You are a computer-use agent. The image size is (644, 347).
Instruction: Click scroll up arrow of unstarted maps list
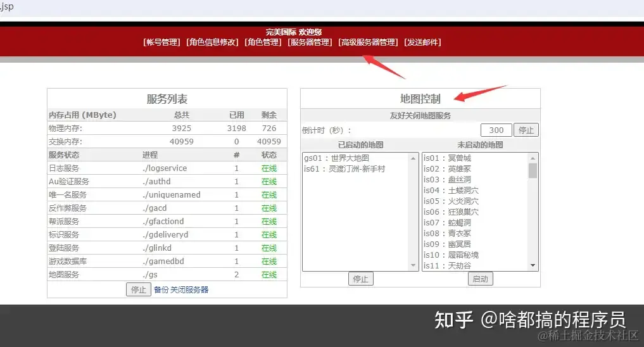click(x=533, y=158)
